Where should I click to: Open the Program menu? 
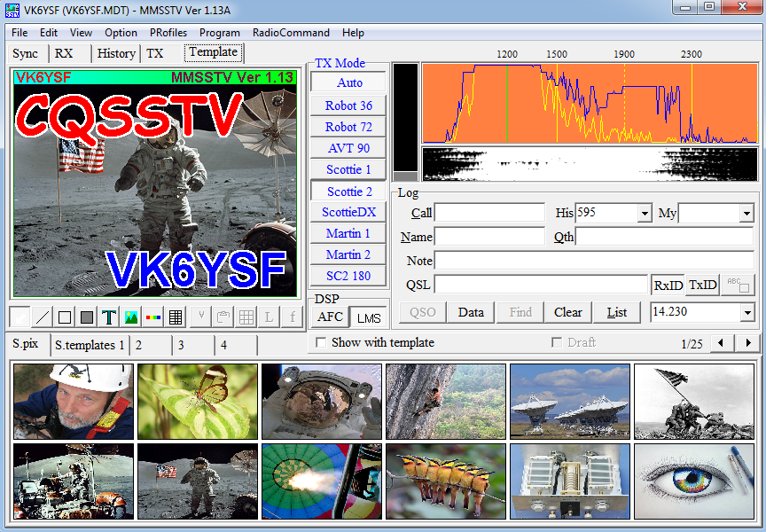[220, 33]
